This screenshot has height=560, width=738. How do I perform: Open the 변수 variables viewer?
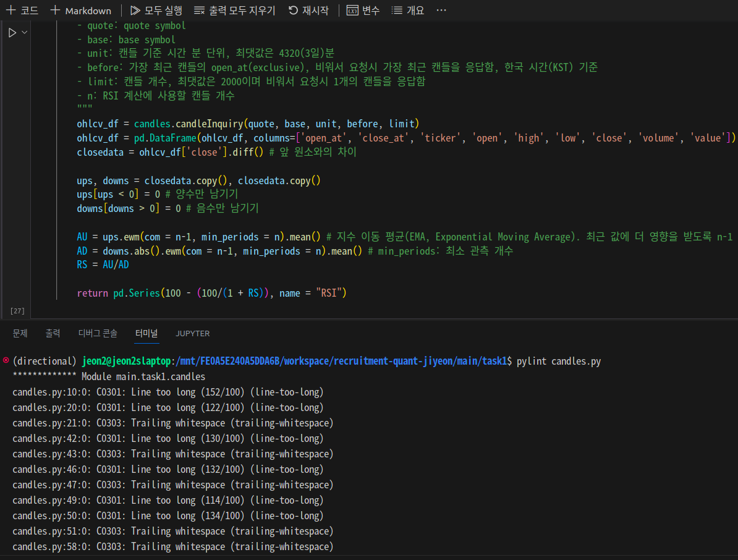click(363, 11)
